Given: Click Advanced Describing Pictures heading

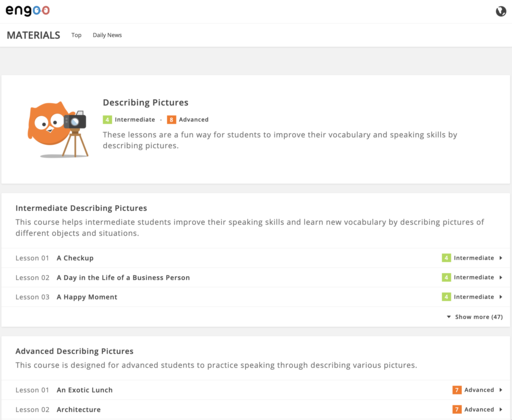Looking at the screenshot, I should coord(74,351).
